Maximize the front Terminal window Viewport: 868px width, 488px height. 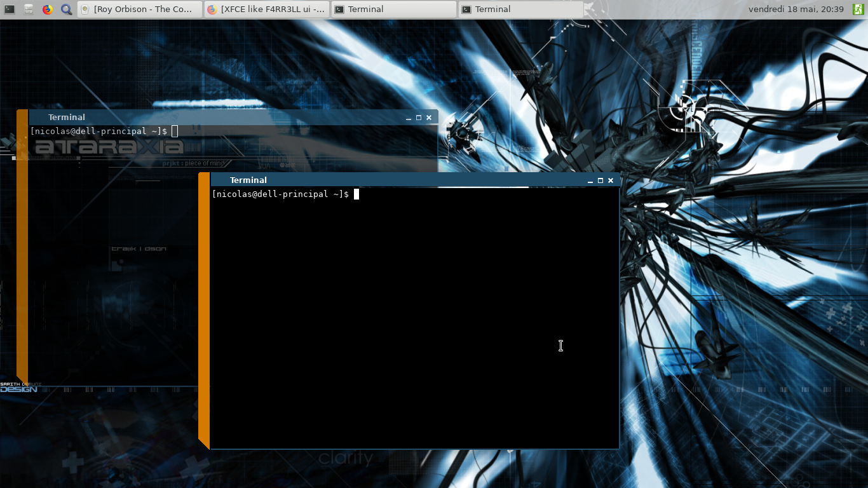point(600,180)
